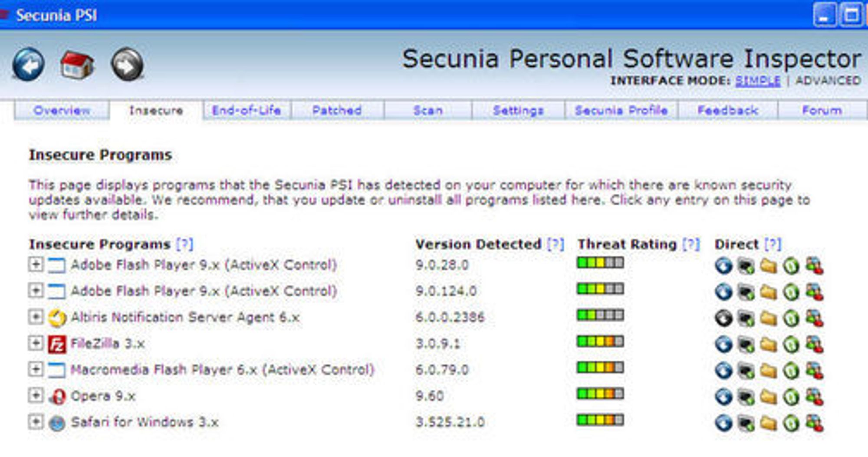
Task: Open the home page via the house icon
Action: 77,65
